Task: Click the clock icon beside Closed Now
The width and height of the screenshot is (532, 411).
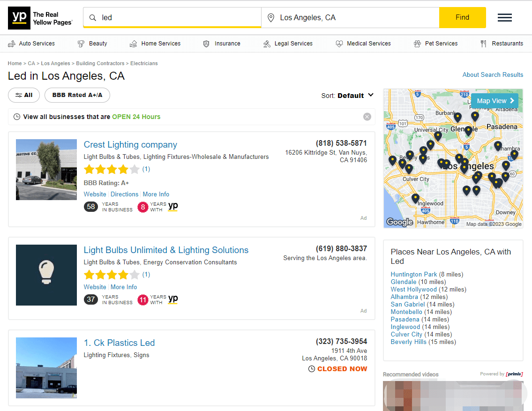Action: (x=311, y=369)
